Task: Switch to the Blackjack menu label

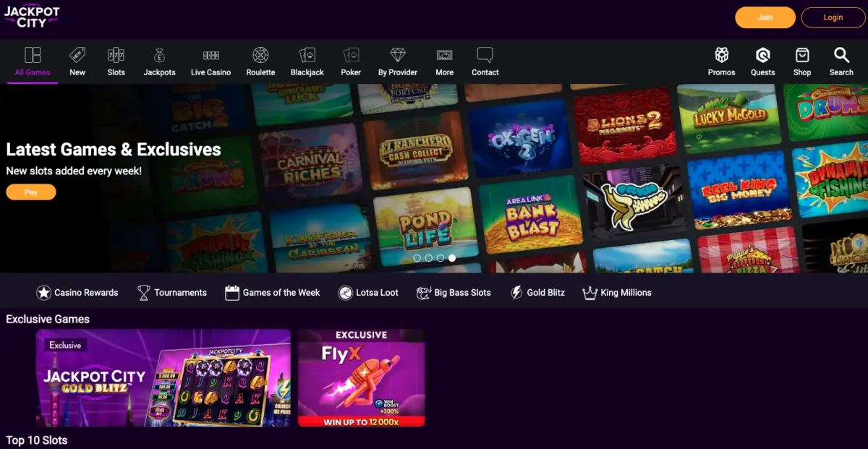Action: tap(307, 72)
